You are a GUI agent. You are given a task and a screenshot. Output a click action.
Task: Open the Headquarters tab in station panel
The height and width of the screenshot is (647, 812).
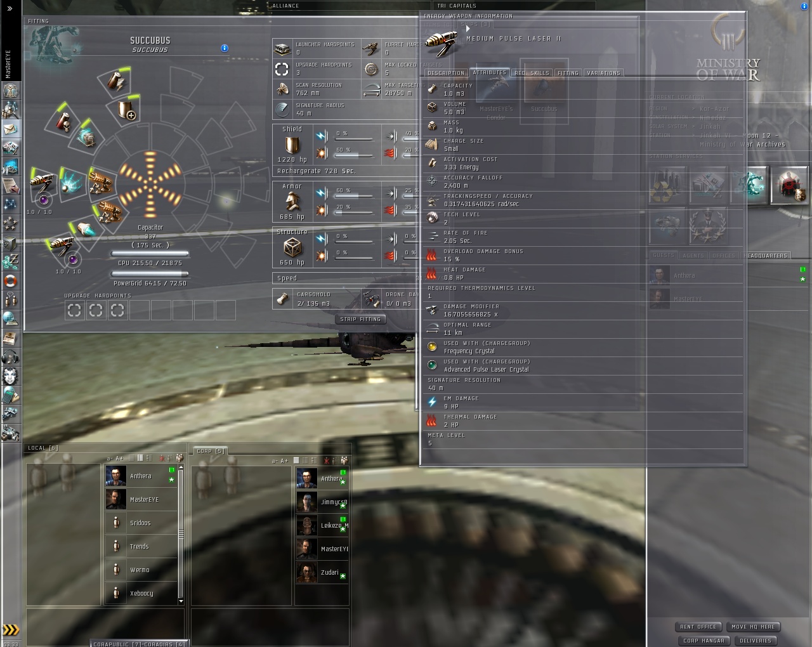(765, 256)
